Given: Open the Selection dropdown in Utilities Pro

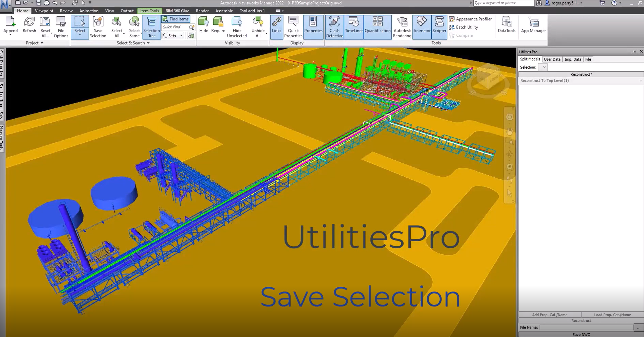Looking at the screenshot, I should click(543, 67).
